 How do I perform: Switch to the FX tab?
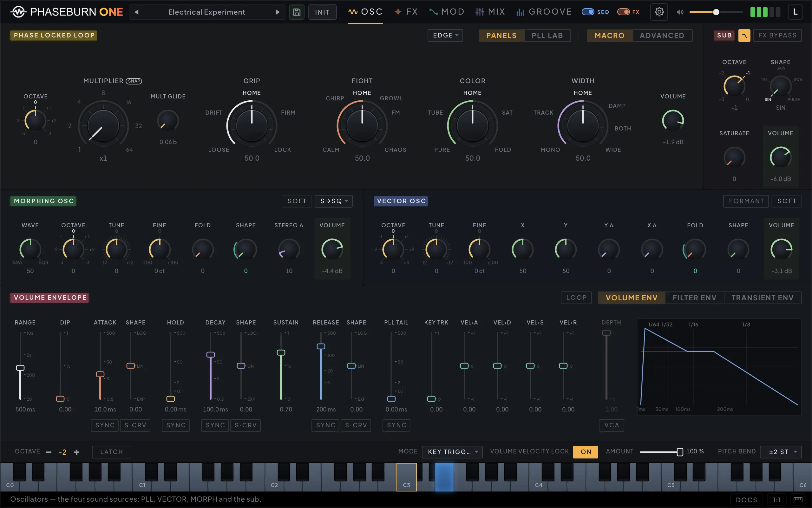click(x=406, y=12)
